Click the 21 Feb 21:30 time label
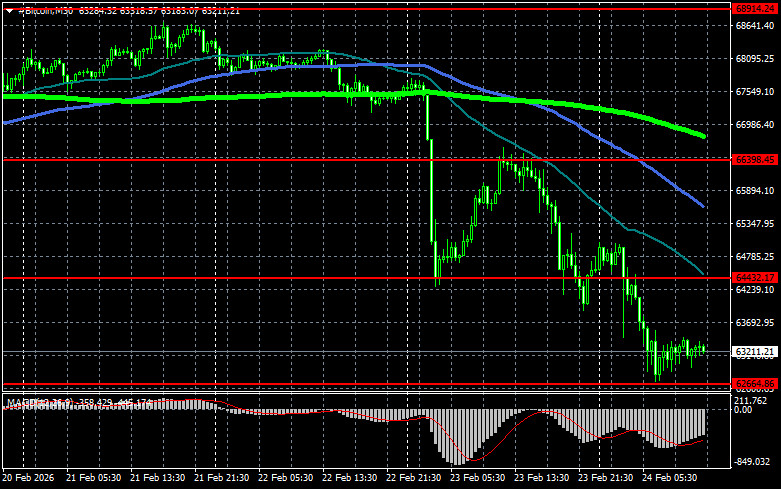 point(222,478)
